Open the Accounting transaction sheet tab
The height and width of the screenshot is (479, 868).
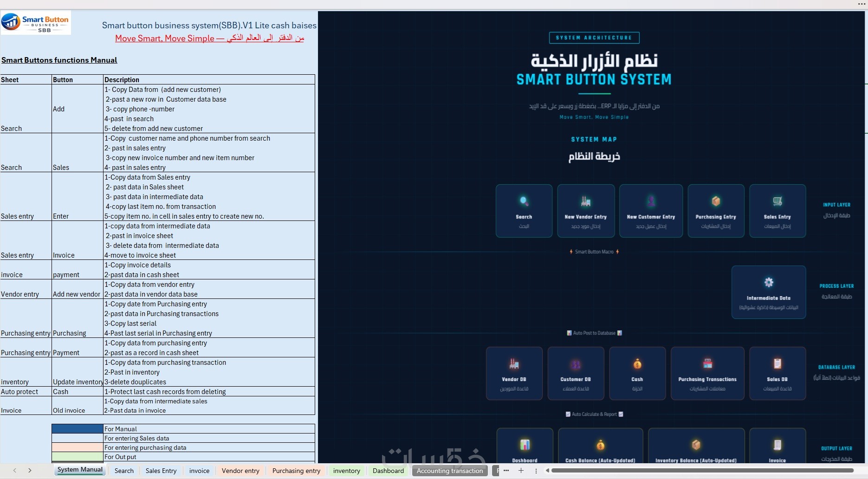click(x=450, y=471)
